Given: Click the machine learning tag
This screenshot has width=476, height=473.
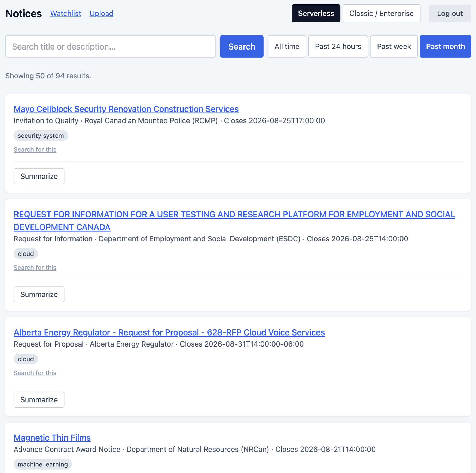Looking at the screenshot, I should click(42, 464).
